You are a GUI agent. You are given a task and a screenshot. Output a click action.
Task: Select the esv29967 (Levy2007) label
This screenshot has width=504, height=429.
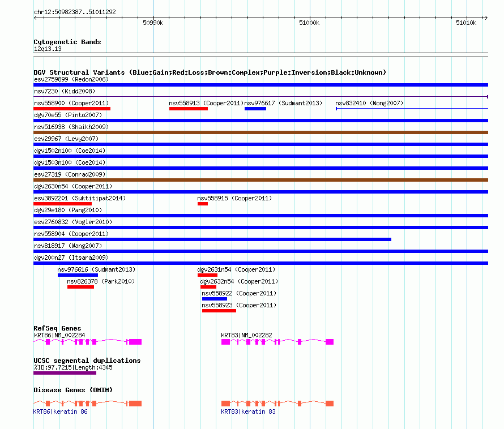pos(66,139)
